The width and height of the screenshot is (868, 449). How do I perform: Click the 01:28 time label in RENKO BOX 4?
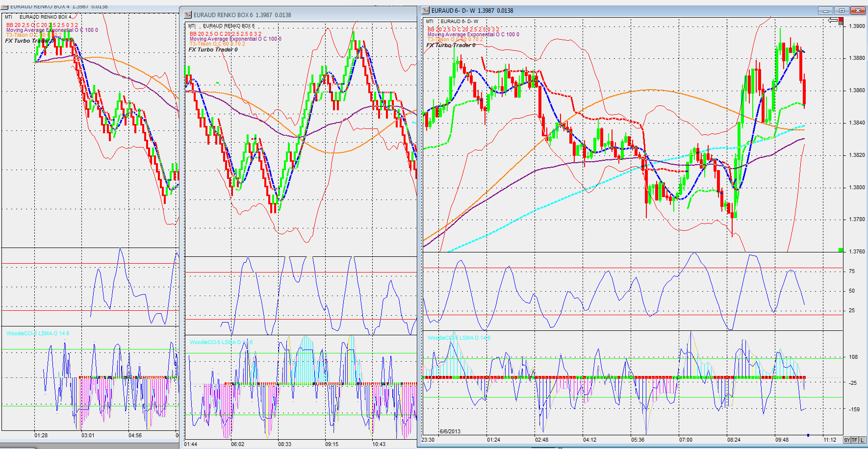tap(41, 436)
